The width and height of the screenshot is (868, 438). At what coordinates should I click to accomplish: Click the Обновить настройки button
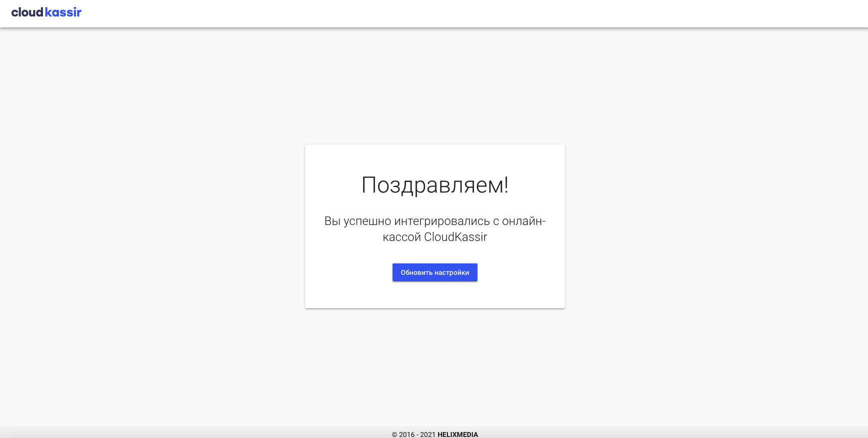(435, 272)
